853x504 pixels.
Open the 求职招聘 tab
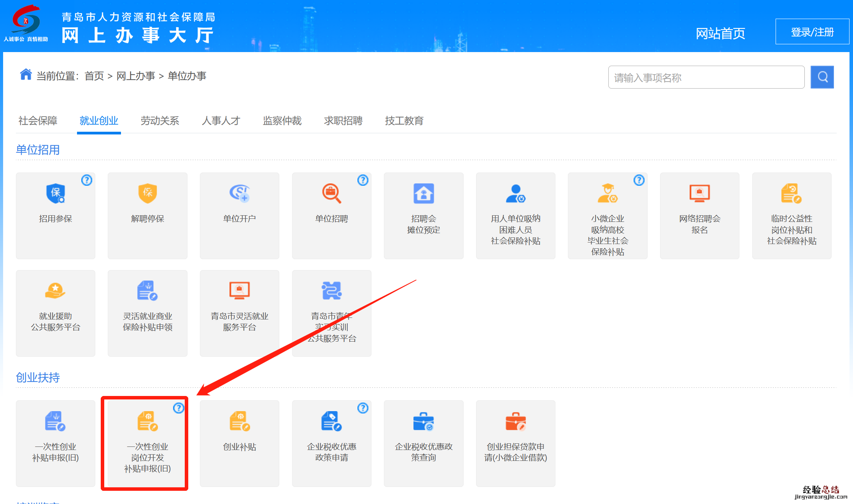coord(343,121)
